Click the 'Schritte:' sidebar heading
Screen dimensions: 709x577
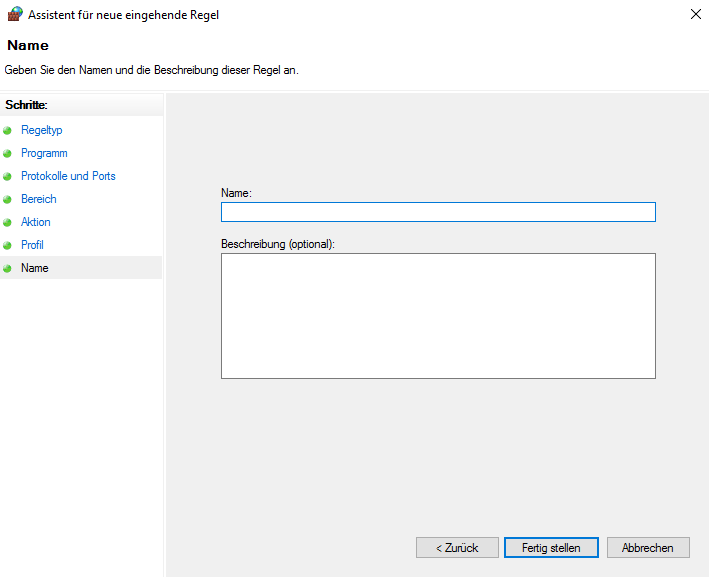pos(26,105)
